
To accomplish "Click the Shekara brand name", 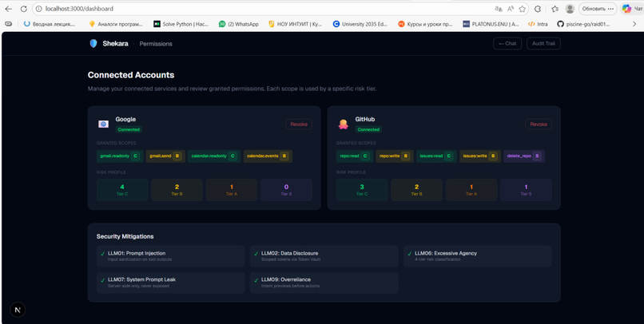I will tap(115, 43).
